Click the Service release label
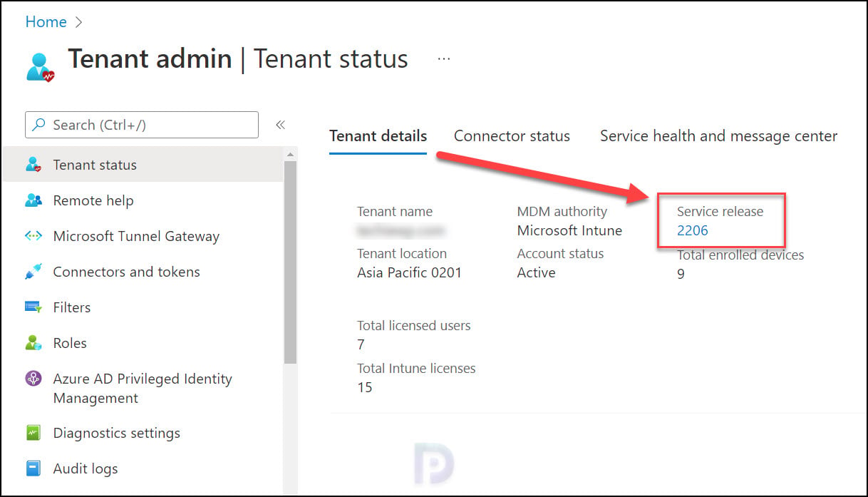This screenshot has width=868, height=497. pos(720,211)
